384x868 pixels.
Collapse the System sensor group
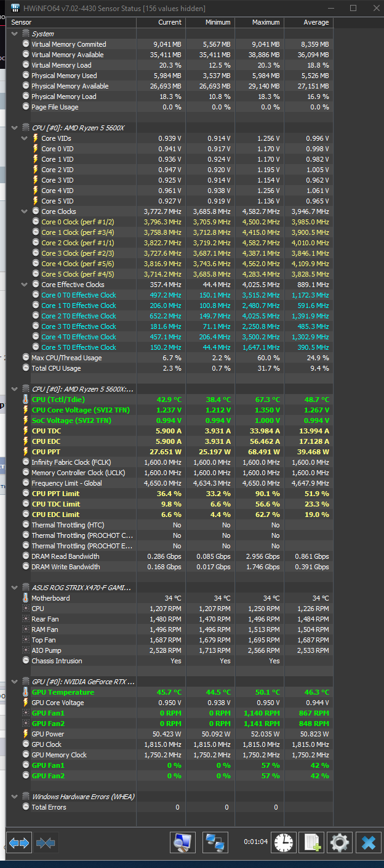pyautogui.click(x=15, y=34)
